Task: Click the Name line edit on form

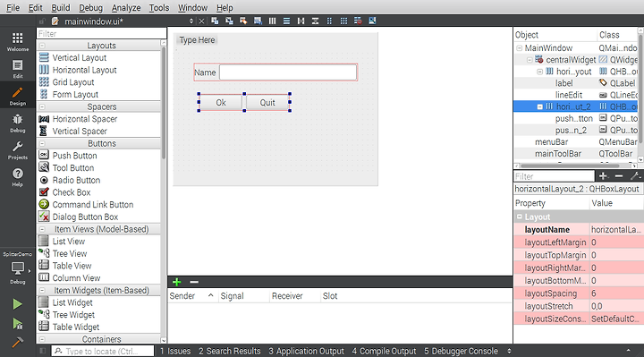Action: click(x=288, y=72)
